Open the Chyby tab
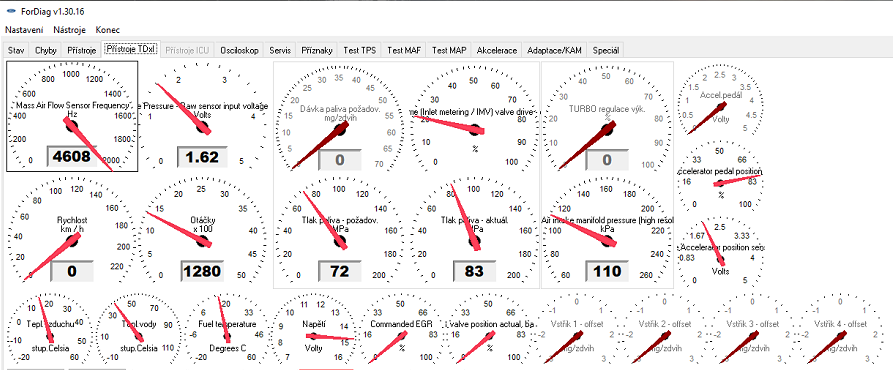This screenshot has height=370, width=893. (x=46, y=50)
